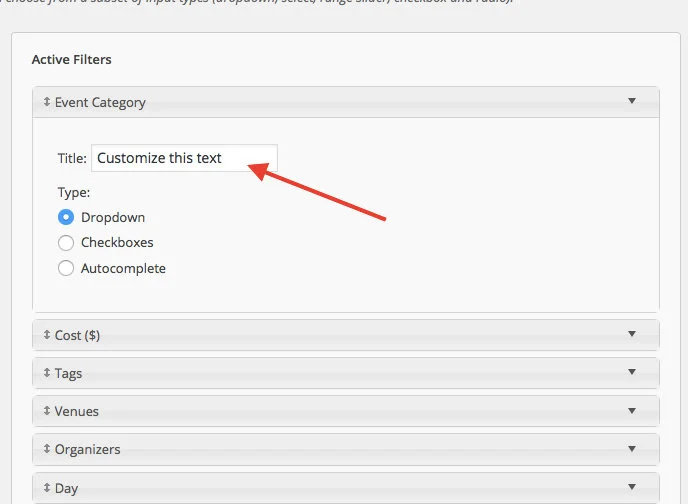Expand the Cost ($) filter arrow

tap(631, 334)
